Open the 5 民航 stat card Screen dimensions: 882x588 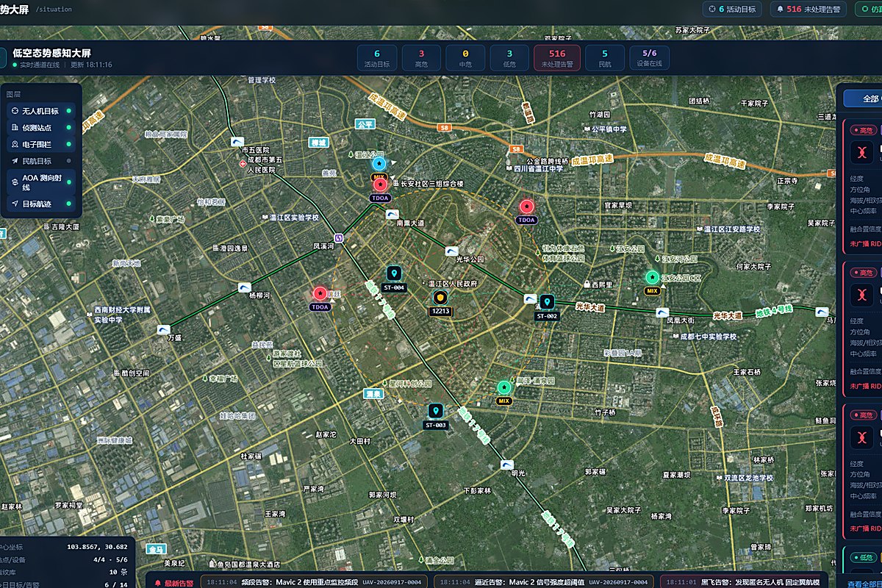coord(605,58)
